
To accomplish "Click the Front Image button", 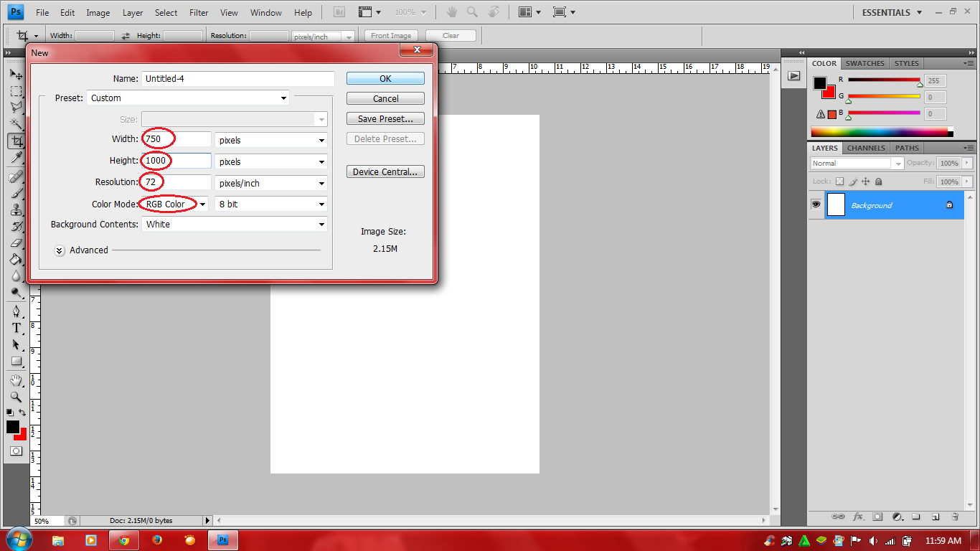I will coord(391,36).
